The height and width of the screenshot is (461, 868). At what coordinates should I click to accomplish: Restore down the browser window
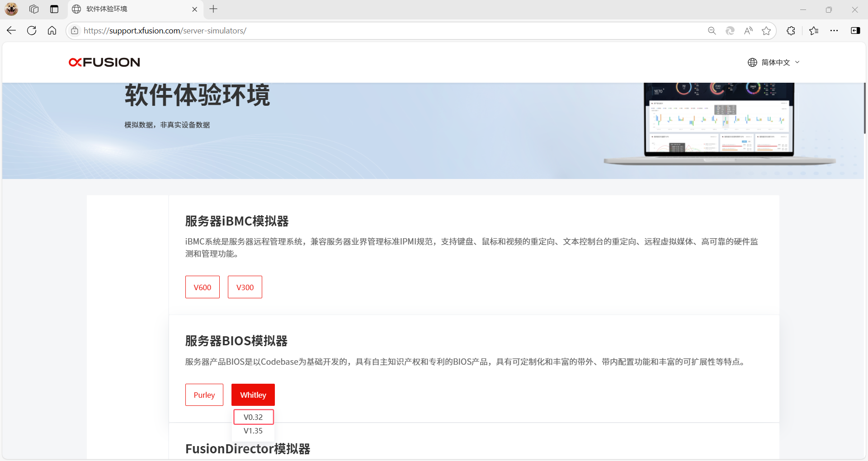tap(829, 9)
